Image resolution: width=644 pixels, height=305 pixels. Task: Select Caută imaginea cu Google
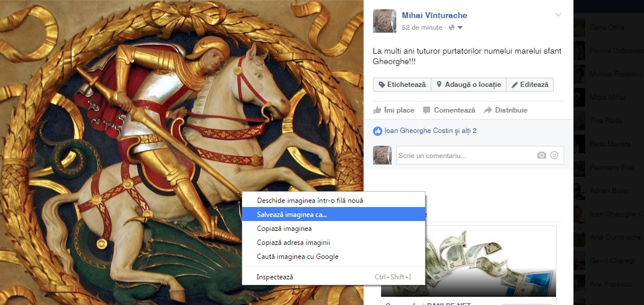tap(297, 257)
